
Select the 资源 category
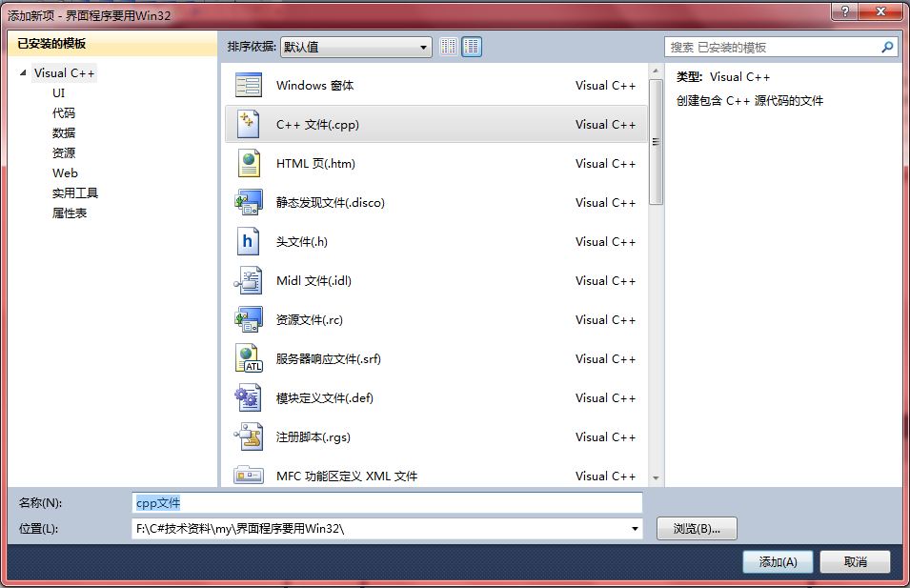(64, 152)
